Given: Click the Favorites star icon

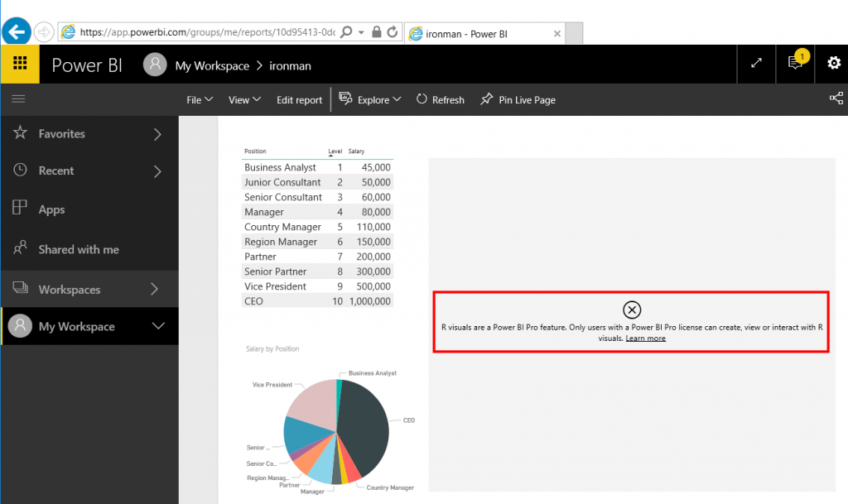Looking at the screenshot, I should click(20, 132).
